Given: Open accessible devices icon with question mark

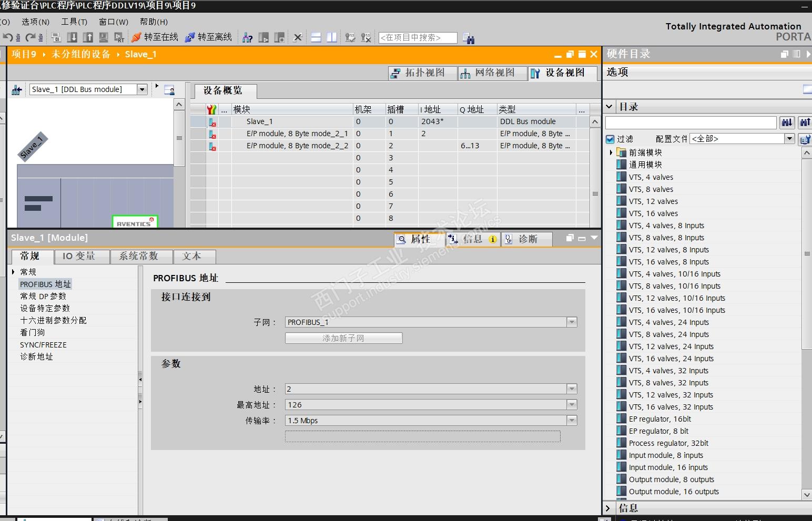Looking at the screenshot, I should [247, 37].
